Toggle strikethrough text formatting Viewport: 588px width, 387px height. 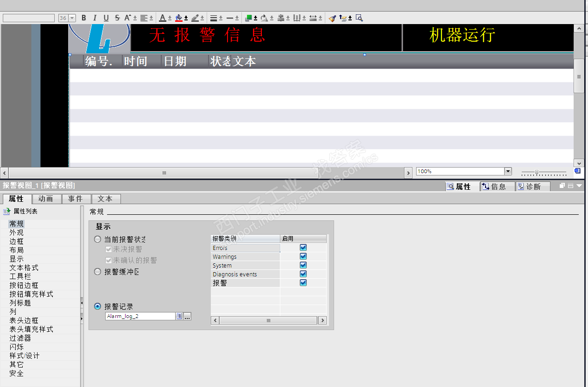117,18
